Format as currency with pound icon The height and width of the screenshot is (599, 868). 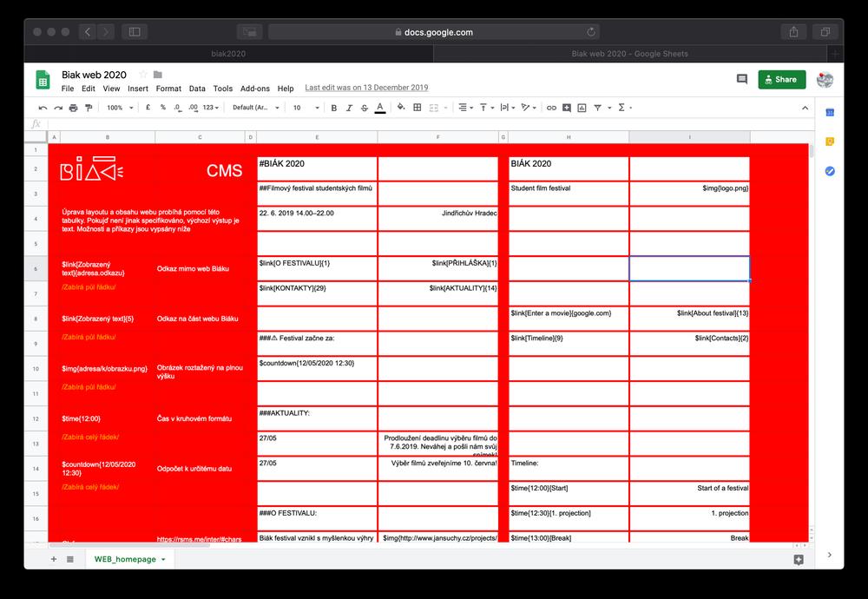coord(148,108)
